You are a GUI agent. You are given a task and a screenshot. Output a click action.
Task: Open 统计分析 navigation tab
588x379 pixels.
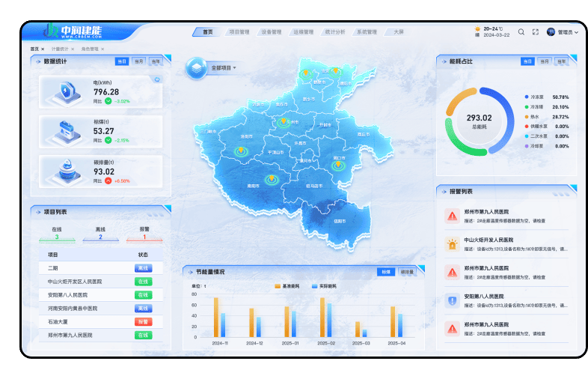[x=335, y=32]
